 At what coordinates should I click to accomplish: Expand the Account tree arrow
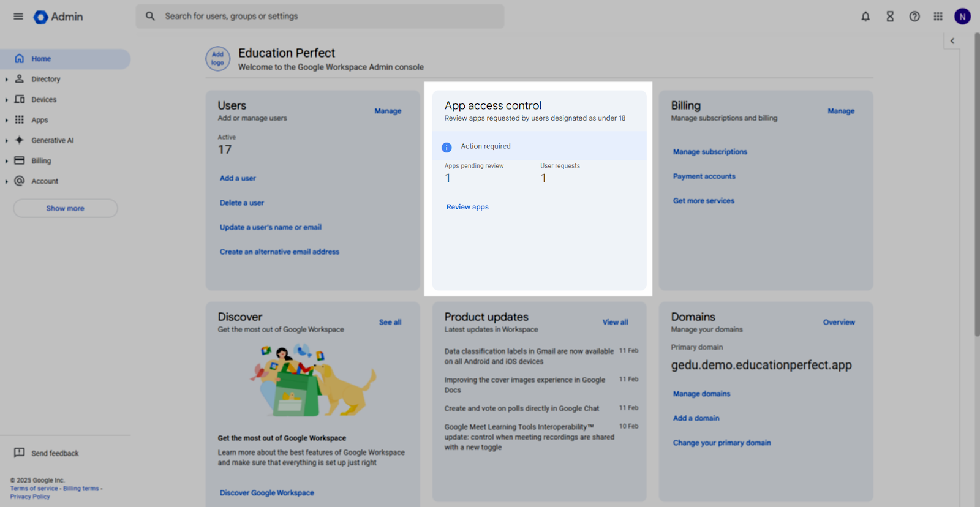pos(7,182)
